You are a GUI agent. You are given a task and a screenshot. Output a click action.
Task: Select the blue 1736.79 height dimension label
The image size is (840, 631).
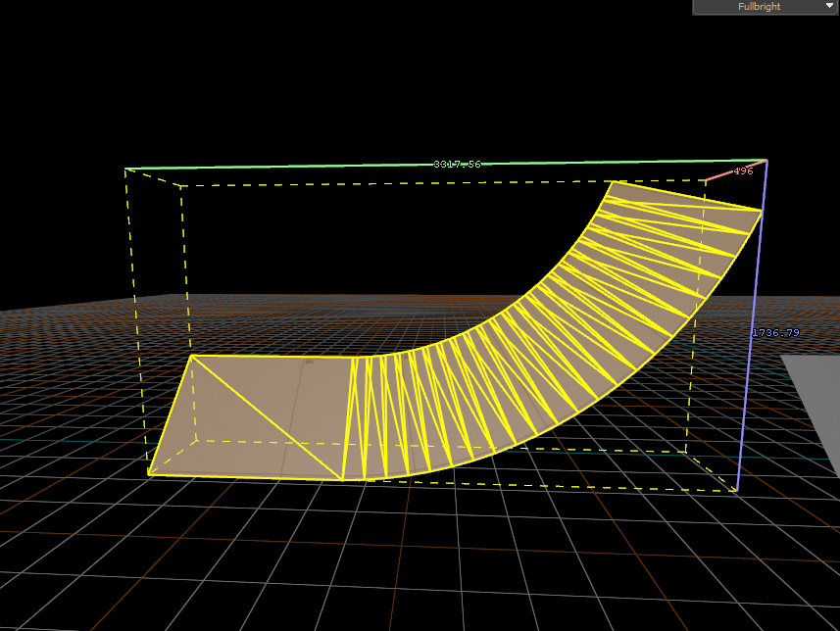pos(775,332)
